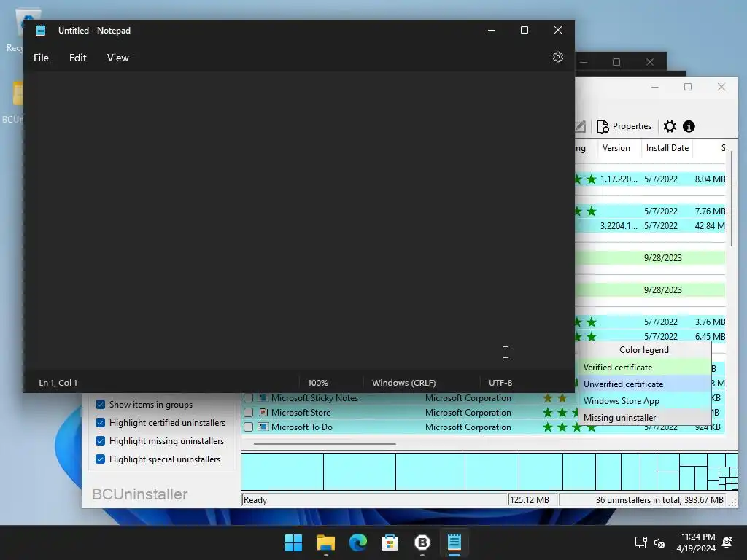Open the Windows Start menu
Screen dimensions: 747x560
pyautogui.click(x=293, y=542)
